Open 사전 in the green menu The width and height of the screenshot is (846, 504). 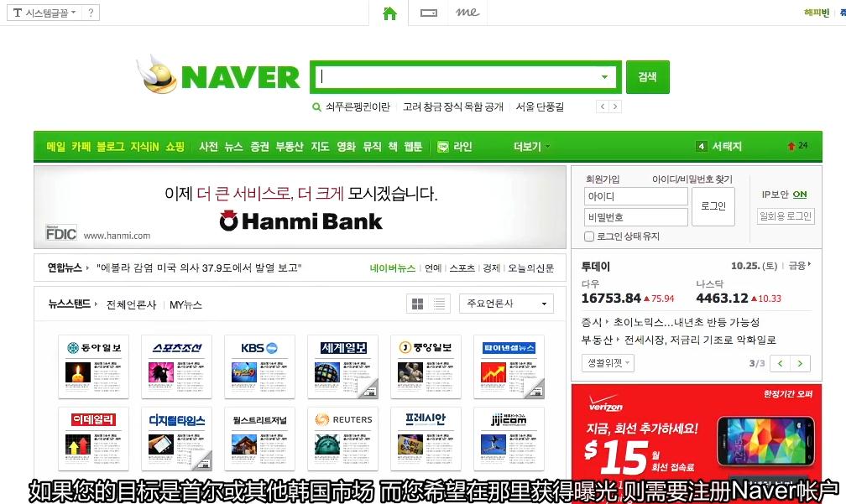pyautogui.click(x=208, y=147)
